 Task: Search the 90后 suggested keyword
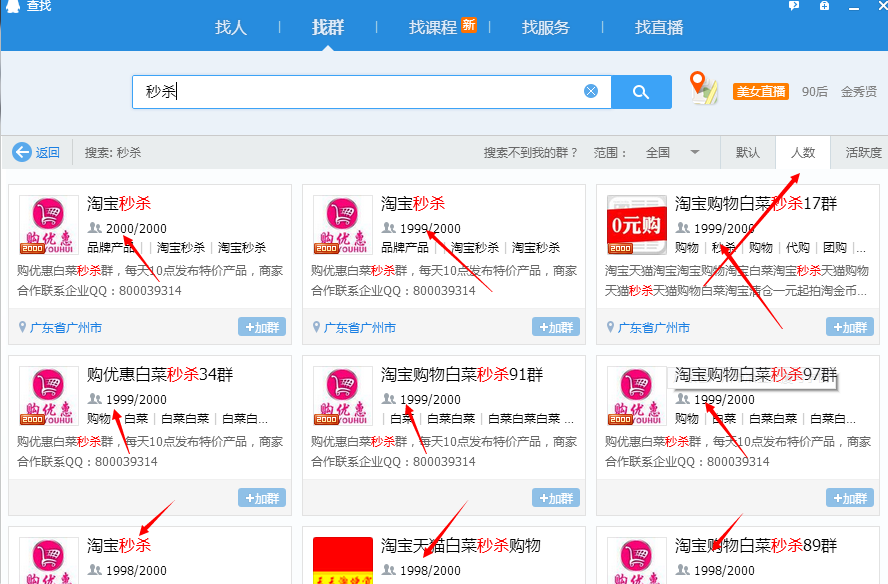(814, 92)
